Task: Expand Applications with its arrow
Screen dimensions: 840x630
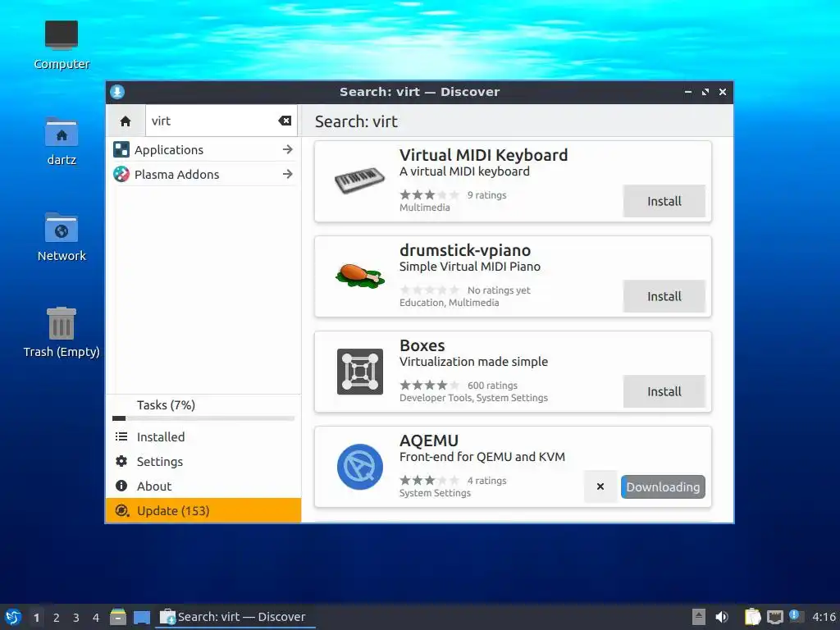Action: click(x=288, y=149)
